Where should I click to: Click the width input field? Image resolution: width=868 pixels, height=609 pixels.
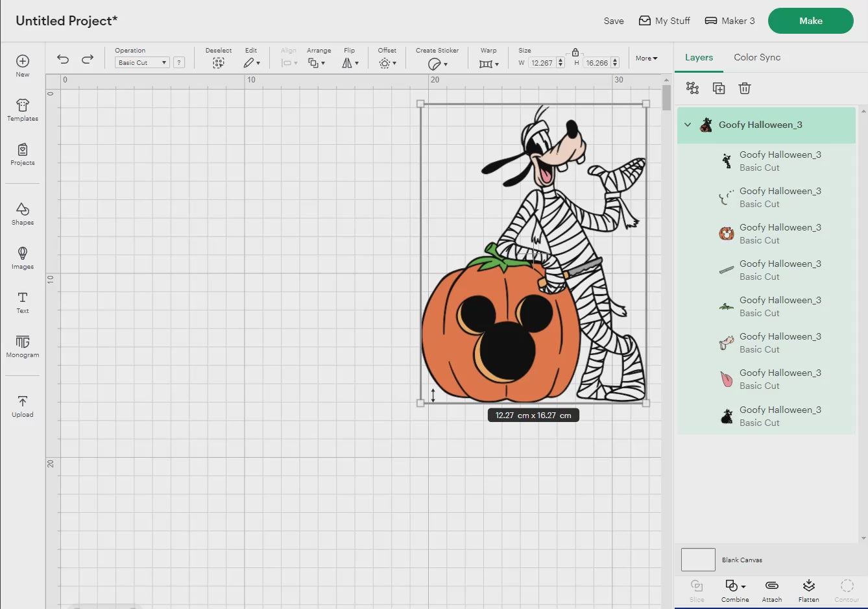[x=542, y=63]
